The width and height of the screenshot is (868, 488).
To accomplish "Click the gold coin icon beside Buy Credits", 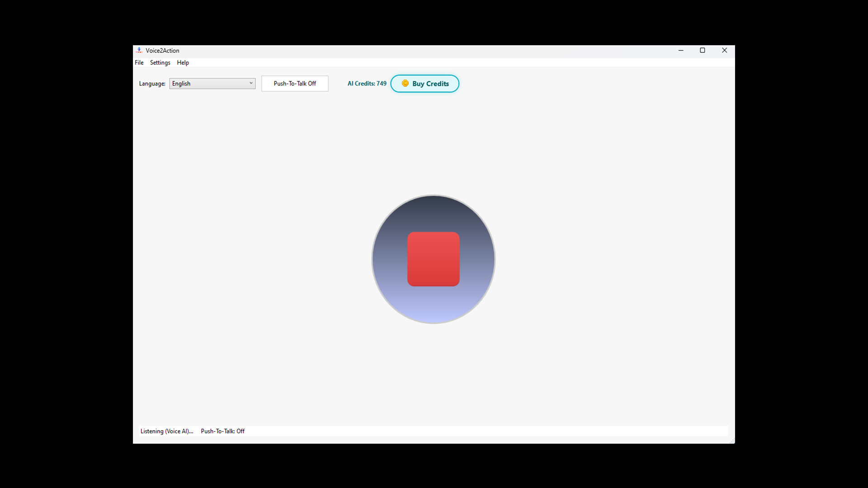I will 405,84.
